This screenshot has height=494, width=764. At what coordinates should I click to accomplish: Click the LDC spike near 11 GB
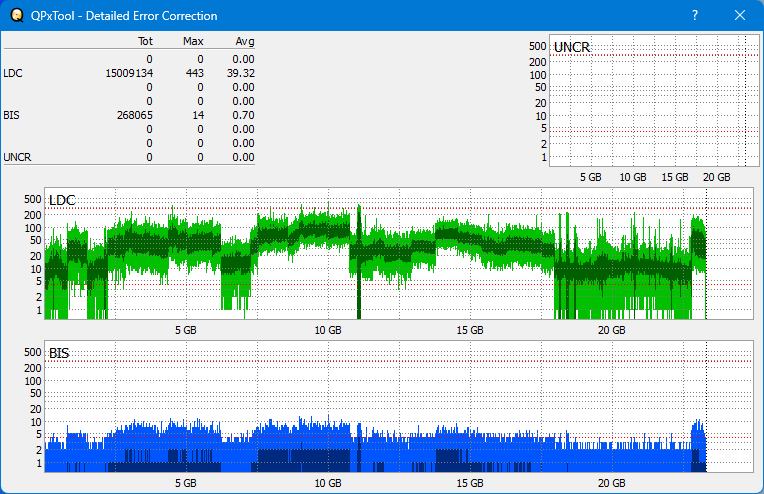click(359, 261)
